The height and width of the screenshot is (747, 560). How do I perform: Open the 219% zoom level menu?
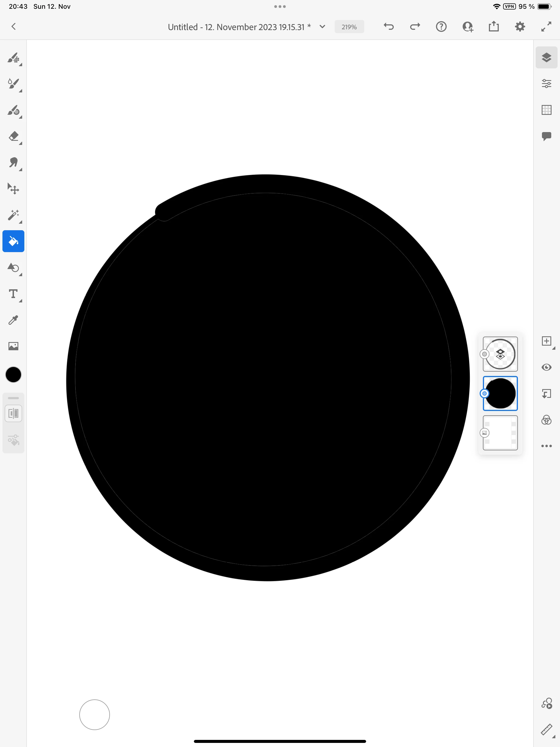pyautogui.click(x=349, y=27)
